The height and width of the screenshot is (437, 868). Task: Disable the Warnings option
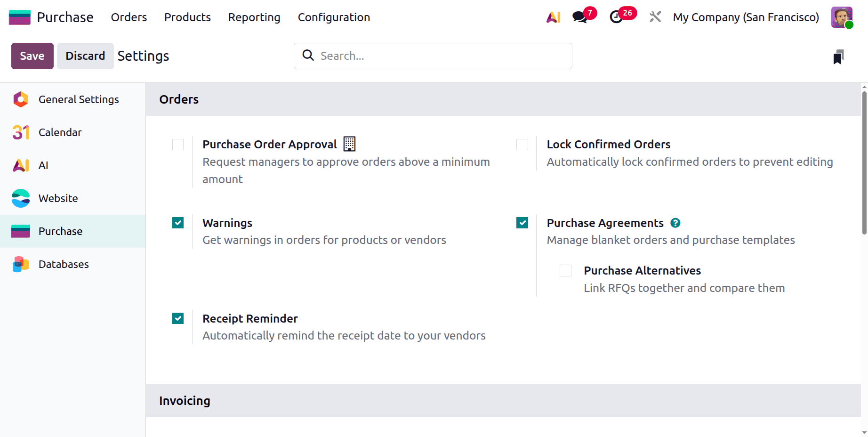(178, 223)
